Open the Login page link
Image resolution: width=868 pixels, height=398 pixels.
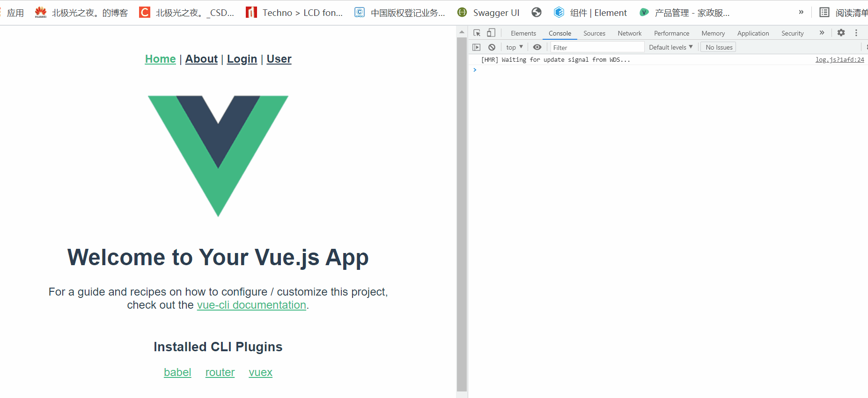(x=242, y=59)
